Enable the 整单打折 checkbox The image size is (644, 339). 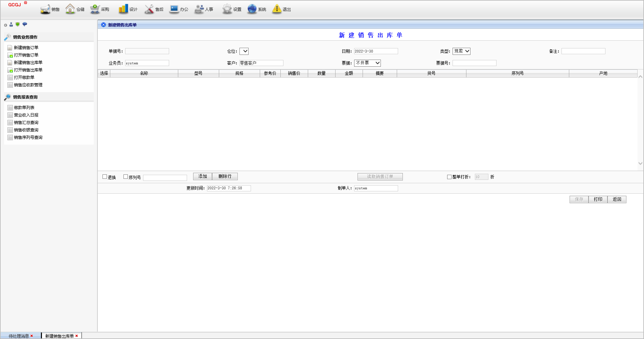click(449, 177)
